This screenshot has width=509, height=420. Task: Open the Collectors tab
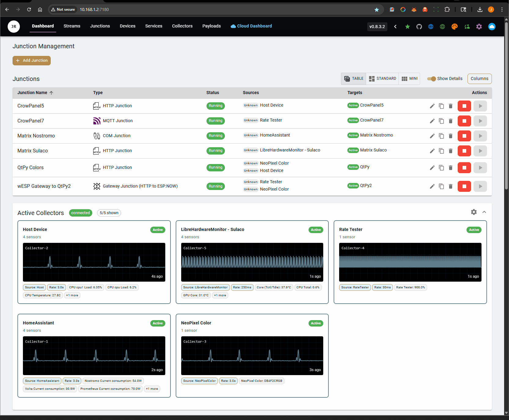point(182,26)
